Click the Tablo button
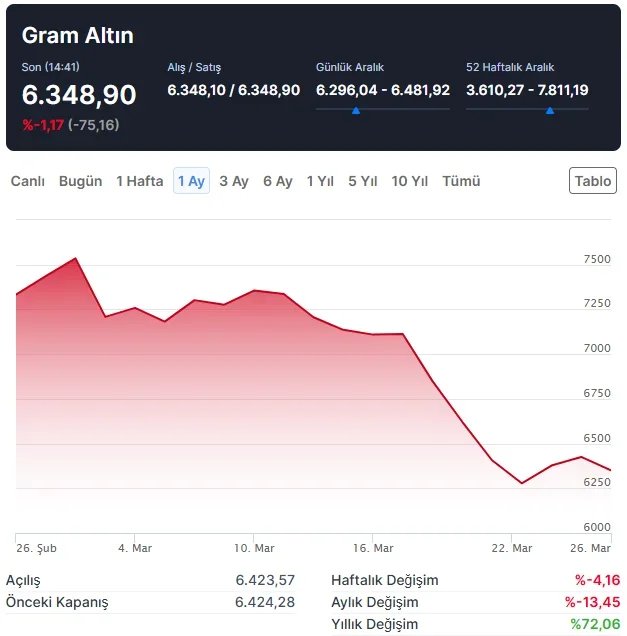The image size is (627, 636). point(593,181)
